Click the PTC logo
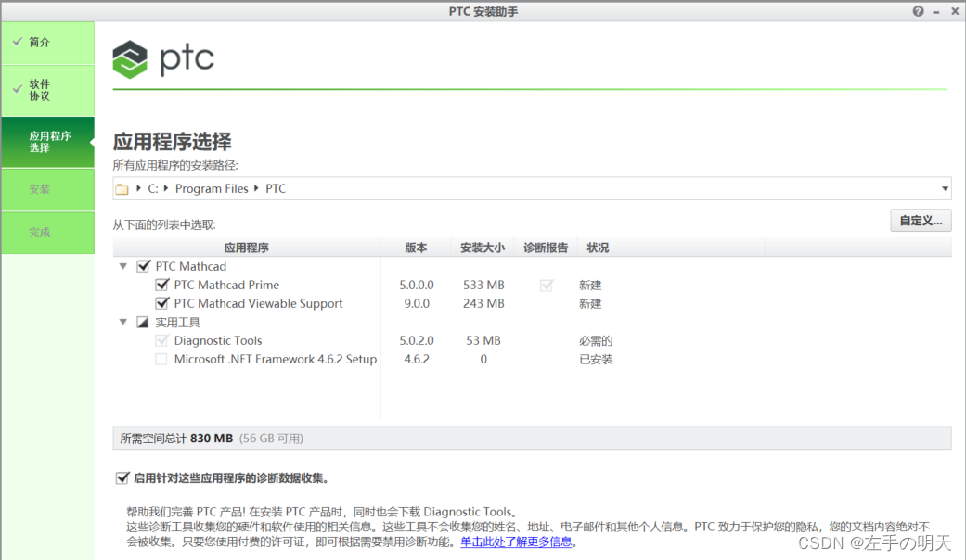 coord(163,59)
